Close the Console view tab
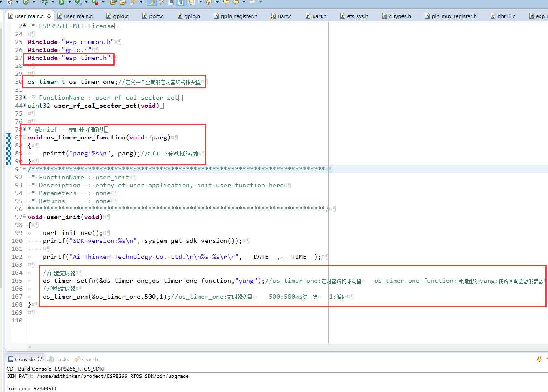The width and height of the screenshot is (548, 392). 40,359
